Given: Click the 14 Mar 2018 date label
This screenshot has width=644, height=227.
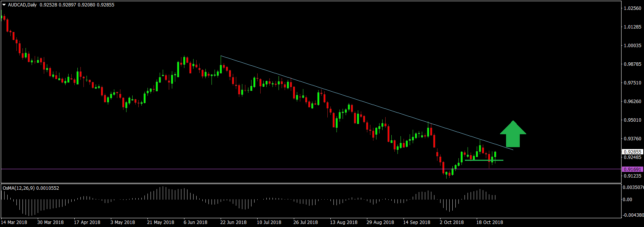Looking at the screenshot, I should tap(14, 222).
